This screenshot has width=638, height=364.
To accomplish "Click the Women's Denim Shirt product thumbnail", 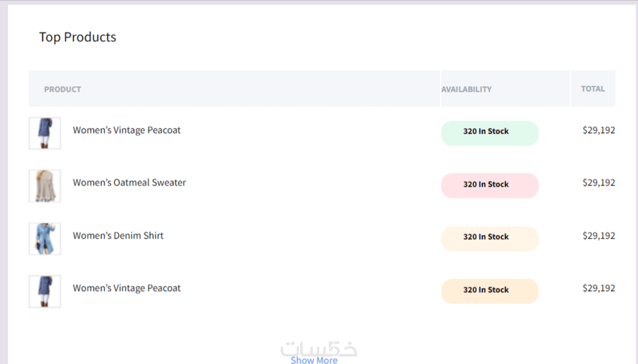I will pos(45,239).
